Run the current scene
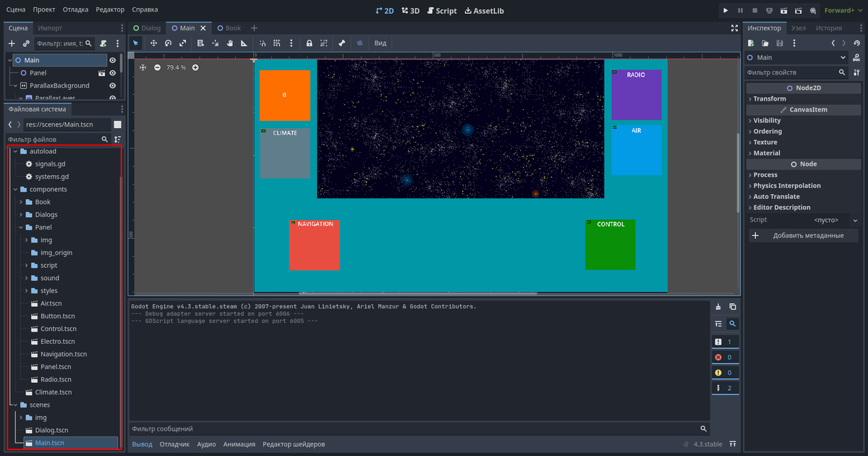Viewport: 868px width, 456px height. [x=783, y=10]
